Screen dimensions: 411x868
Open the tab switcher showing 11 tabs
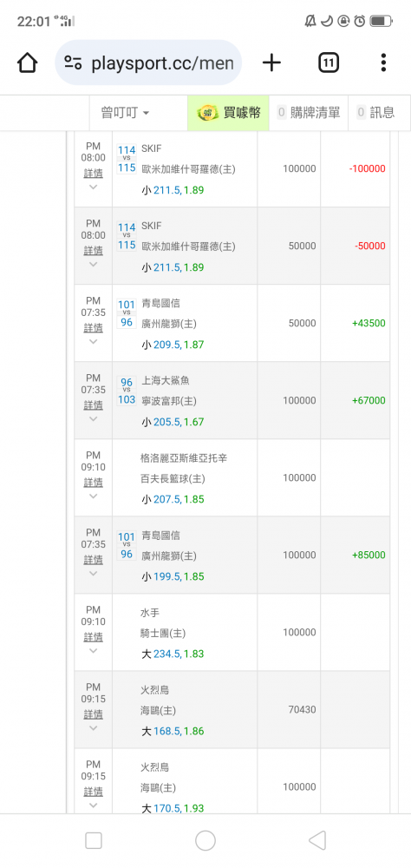click(x=329, y=62)
